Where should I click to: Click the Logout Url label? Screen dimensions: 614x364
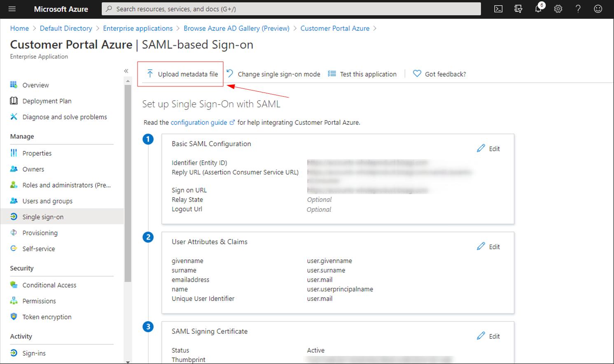[187, 209]
